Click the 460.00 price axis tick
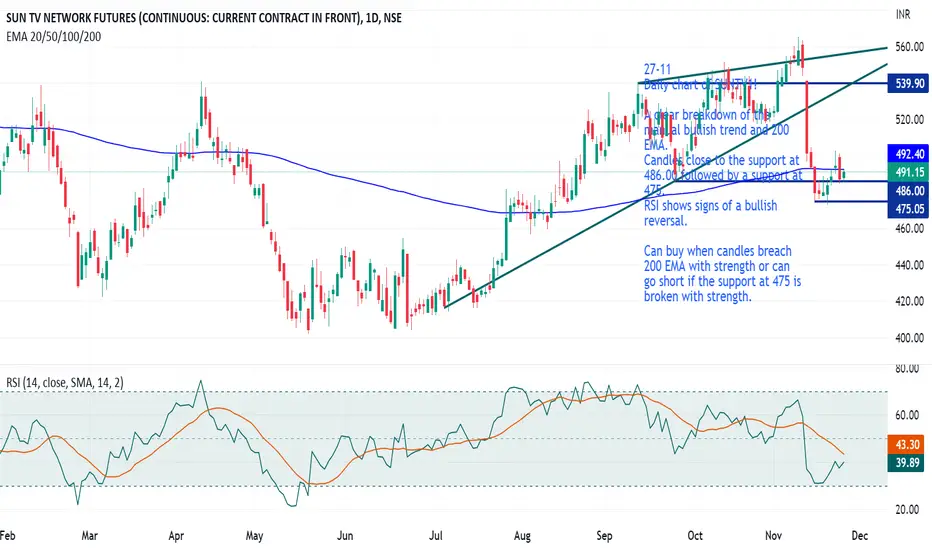The height and width of the screenshot is (550, 932). coord(909,228)
